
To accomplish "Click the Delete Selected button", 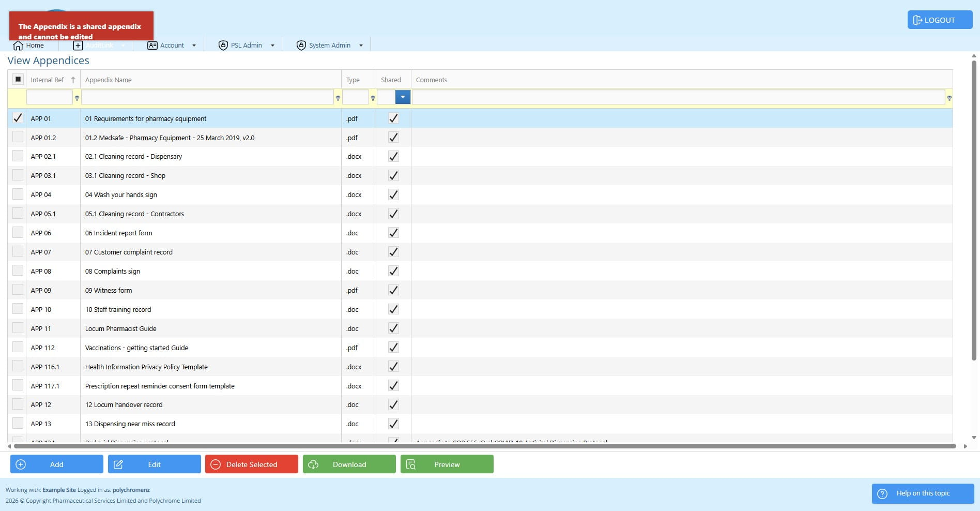I will point(252,464).
